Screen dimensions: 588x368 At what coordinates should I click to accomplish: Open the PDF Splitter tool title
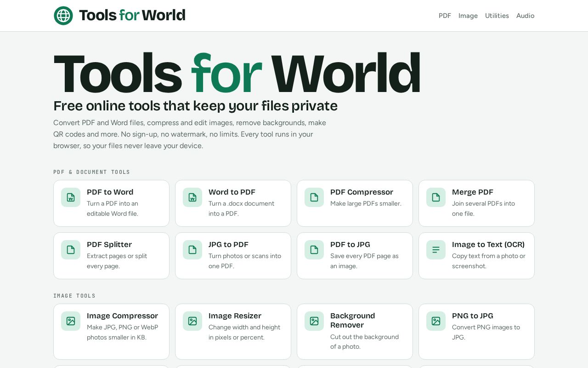point(109,245)
